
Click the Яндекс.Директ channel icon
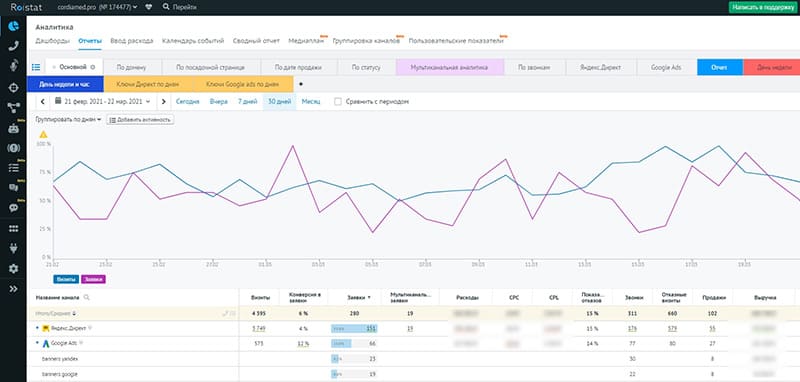pos(45,328)
